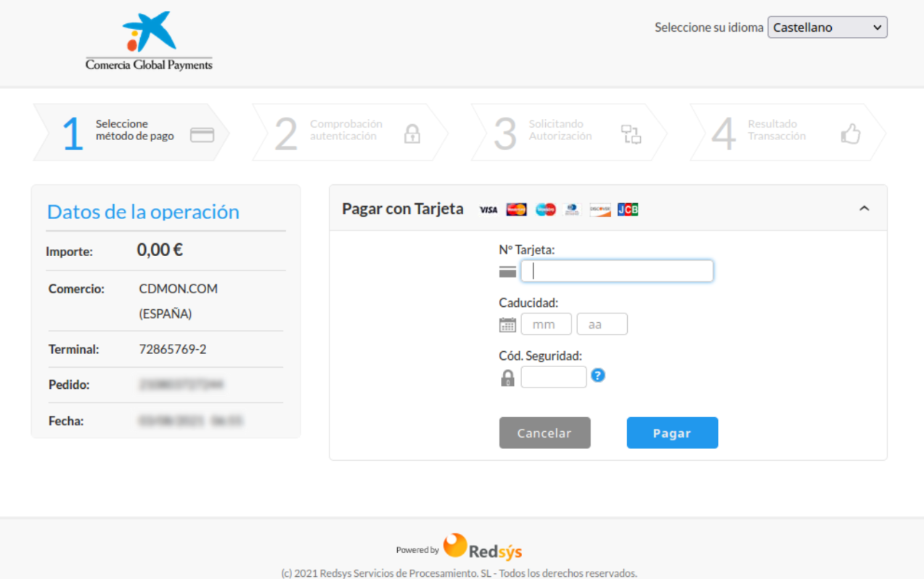Click the Discover card logo
Image resolution: width=924 pixels, height=579 pixels.
tap(600, 210)
